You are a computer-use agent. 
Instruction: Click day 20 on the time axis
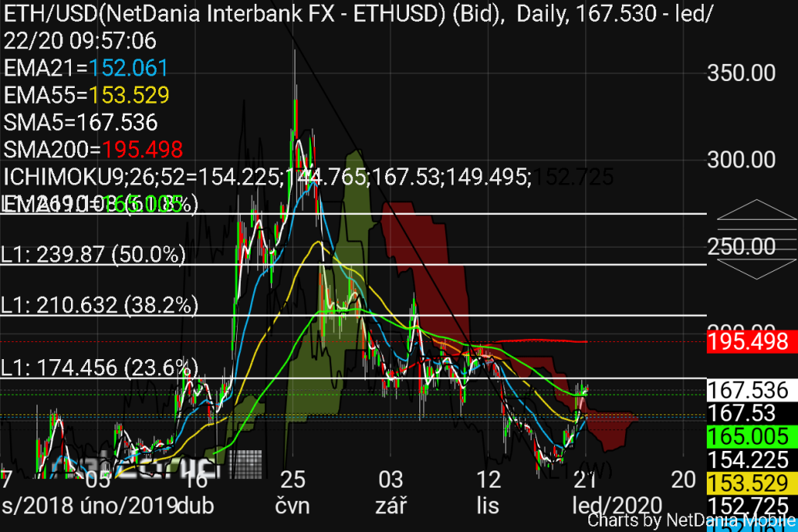click(683, 480)
